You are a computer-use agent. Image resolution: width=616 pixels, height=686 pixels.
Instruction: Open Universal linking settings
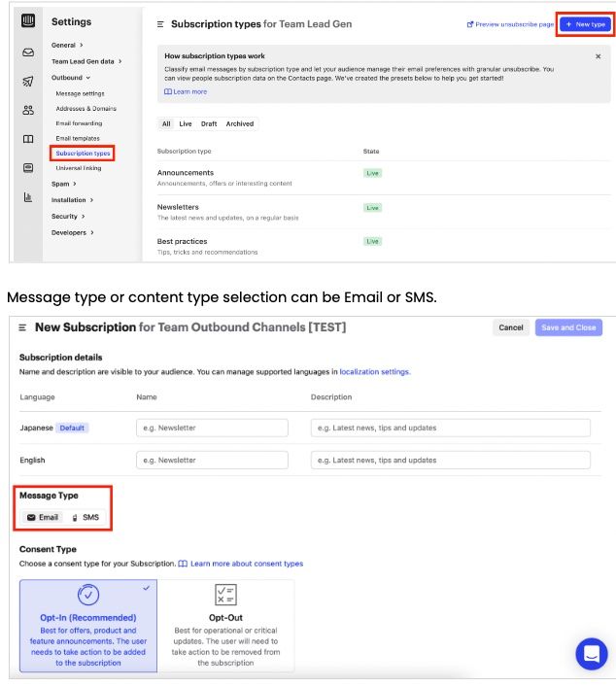click(79, 168)
